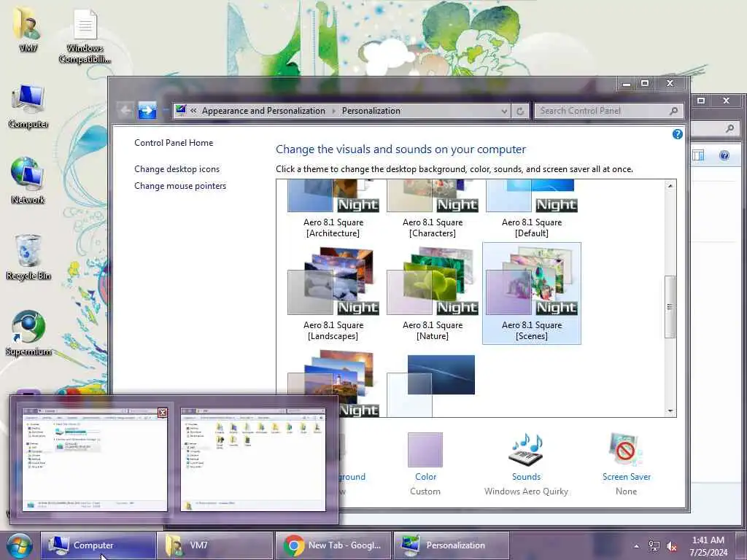Click Appearance and Personalization breadcrumb

263,111
